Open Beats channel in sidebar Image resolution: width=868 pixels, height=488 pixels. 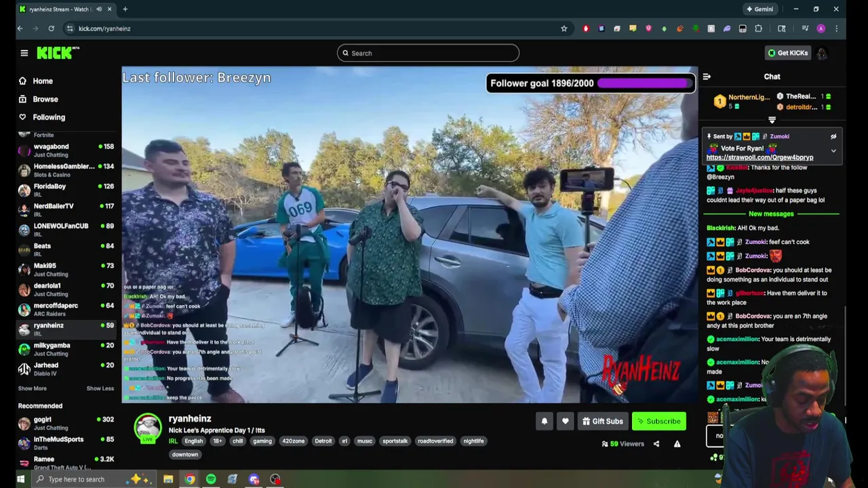[66, 249]
